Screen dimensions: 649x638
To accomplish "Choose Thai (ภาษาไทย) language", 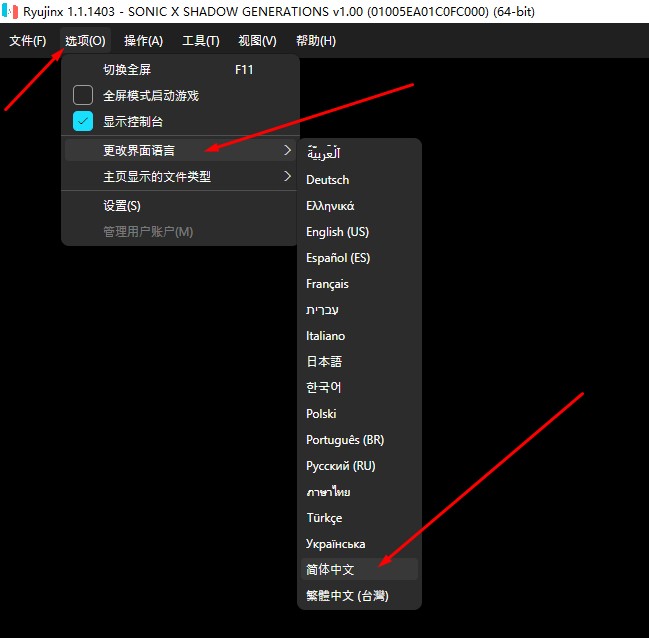I will coord(359,492).
